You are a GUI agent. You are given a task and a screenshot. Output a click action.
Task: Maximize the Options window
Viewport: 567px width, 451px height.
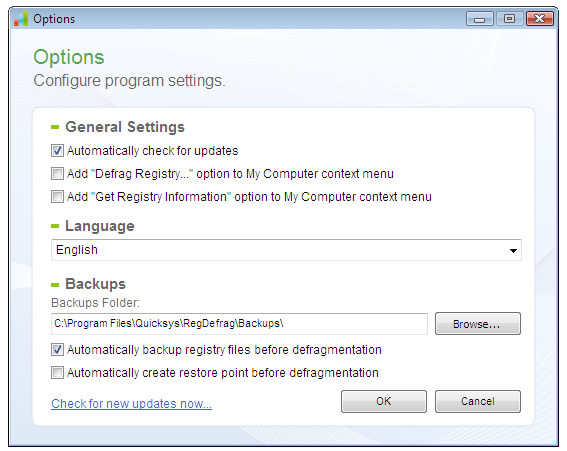pyautogui.click(x=510, y=18)
